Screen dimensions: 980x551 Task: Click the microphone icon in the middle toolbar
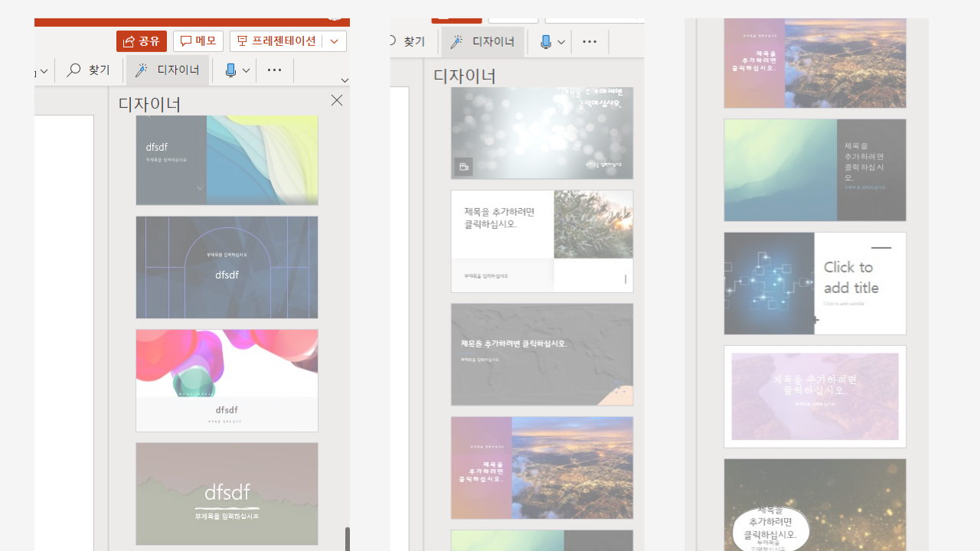click(546, 42)
